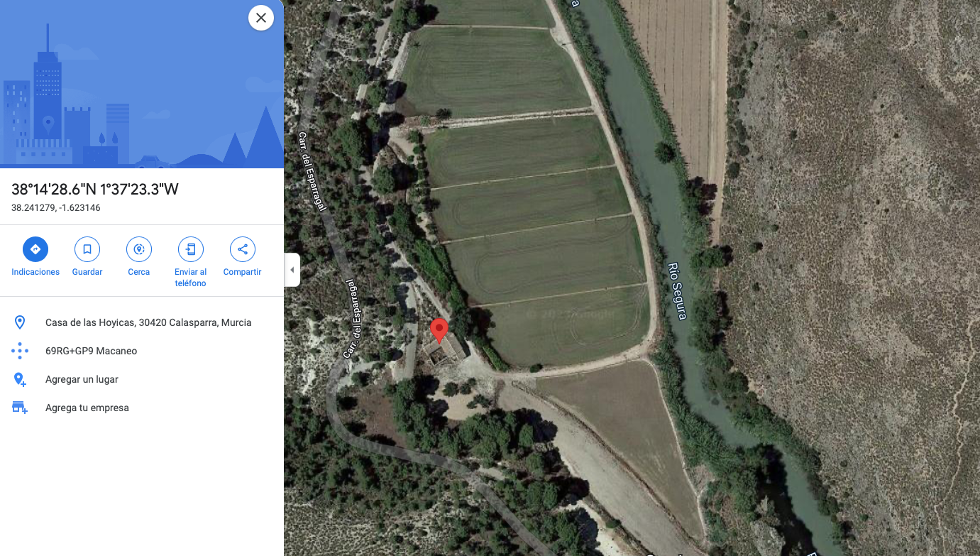Click the Agrega tu empresa store icon

[x=20, y=408]
